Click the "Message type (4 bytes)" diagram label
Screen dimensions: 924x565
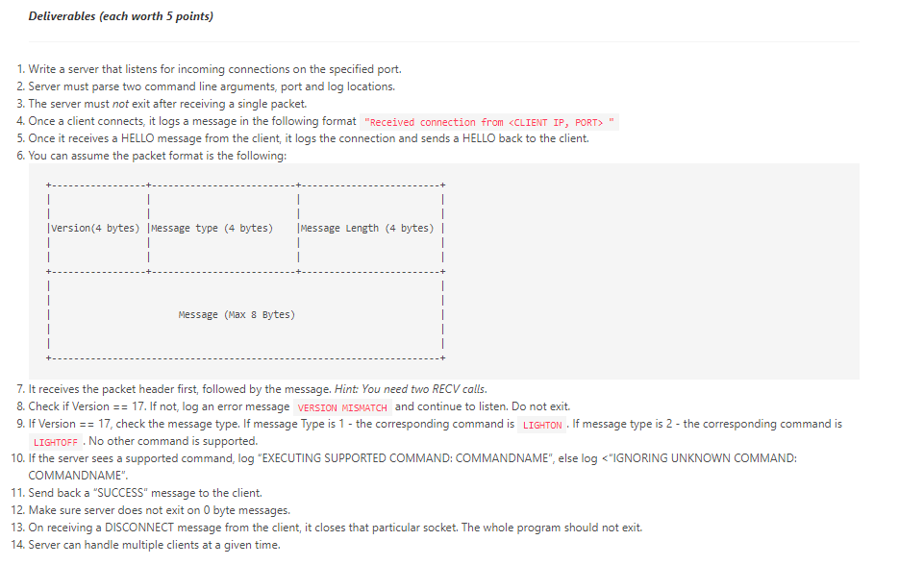coord(218,228)
